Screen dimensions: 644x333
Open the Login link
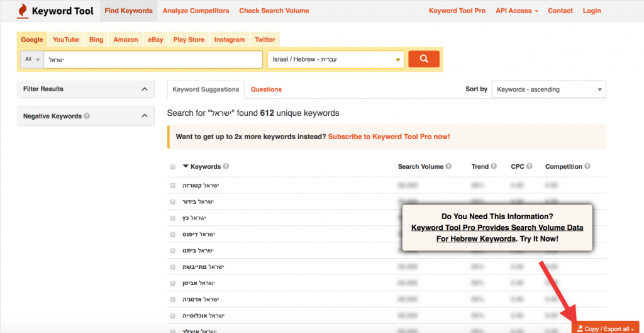(592, 11)
